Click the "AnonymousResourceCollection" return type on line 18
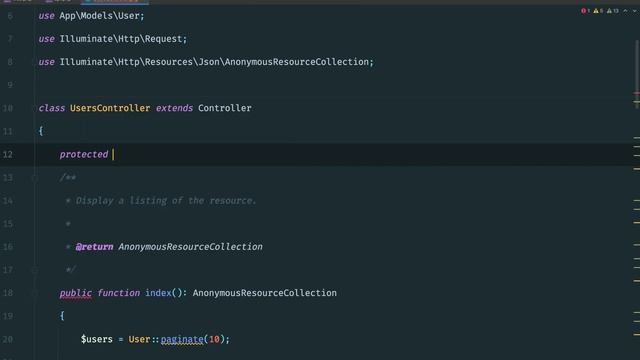 pyautogui.click(x=265, y=293)
